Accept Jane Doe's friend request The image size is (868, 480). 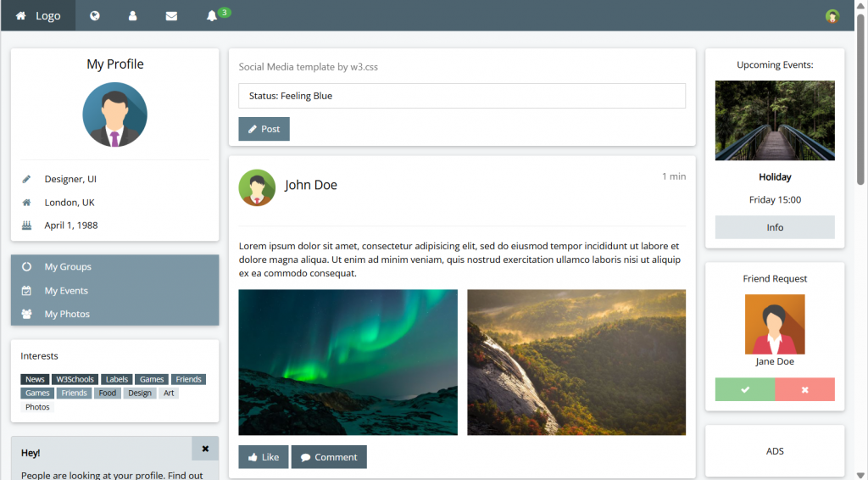[x=745, y=389]
